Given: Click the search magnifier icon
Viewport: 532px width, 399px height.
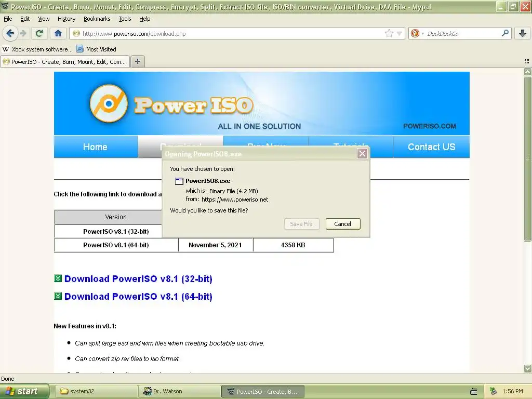Looking at the screenshot, I should pos(505,33).
